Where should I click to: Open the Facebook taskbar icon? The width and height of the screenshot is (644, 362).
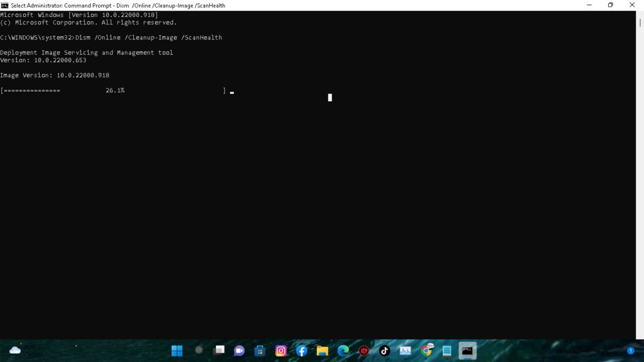coord(301,351)
